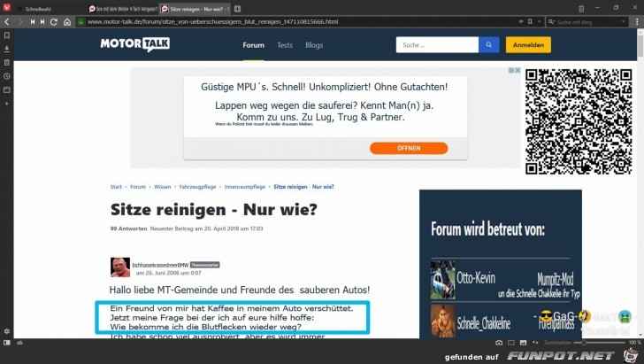644x364 pixels.
Task: Add a web panel with plus icon
Action: click(x=6, y=104)
